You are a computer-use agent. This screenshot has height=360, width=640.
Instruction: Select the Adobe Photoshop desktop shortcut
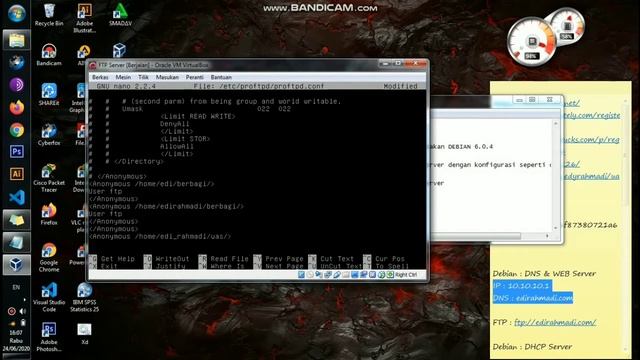click(49, 337)
